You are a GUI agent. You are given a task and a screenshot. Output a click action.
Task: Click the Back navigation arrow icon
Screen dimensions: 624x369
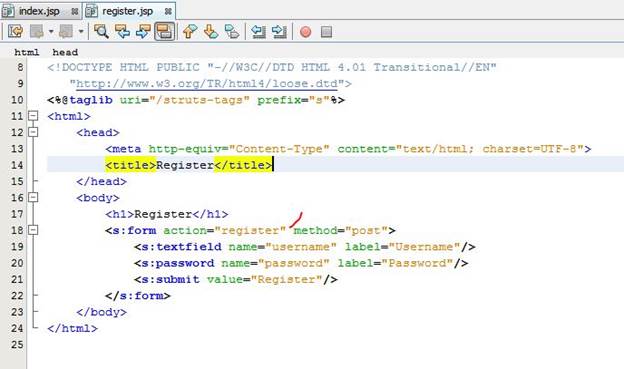point(37,31)
